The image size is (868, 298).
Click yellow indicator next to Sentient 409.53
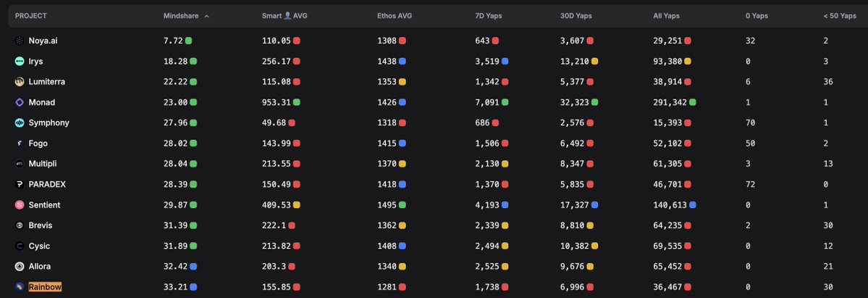point(297,204)
